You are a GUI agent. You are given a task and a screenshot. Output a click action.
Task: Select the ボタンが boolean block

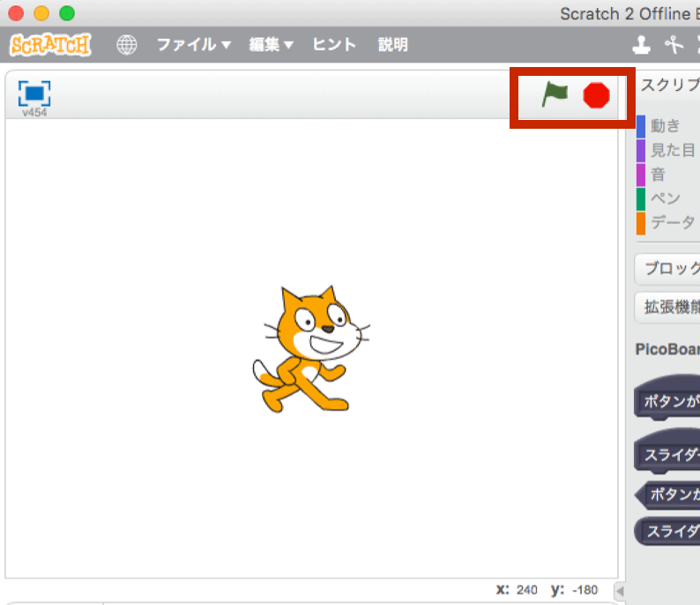click(x=667, y=495)
